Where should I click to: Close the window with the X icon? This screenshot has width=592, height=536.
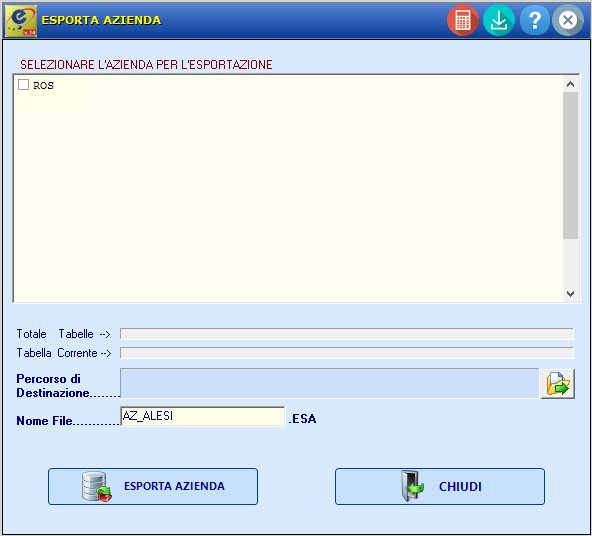point(568,20)
